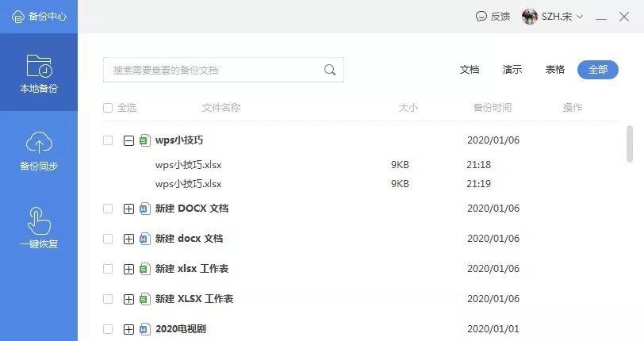Screen dimensions: 644x341
Task: Click the 备份中心 home logo icon
Action: coord(17,17)
